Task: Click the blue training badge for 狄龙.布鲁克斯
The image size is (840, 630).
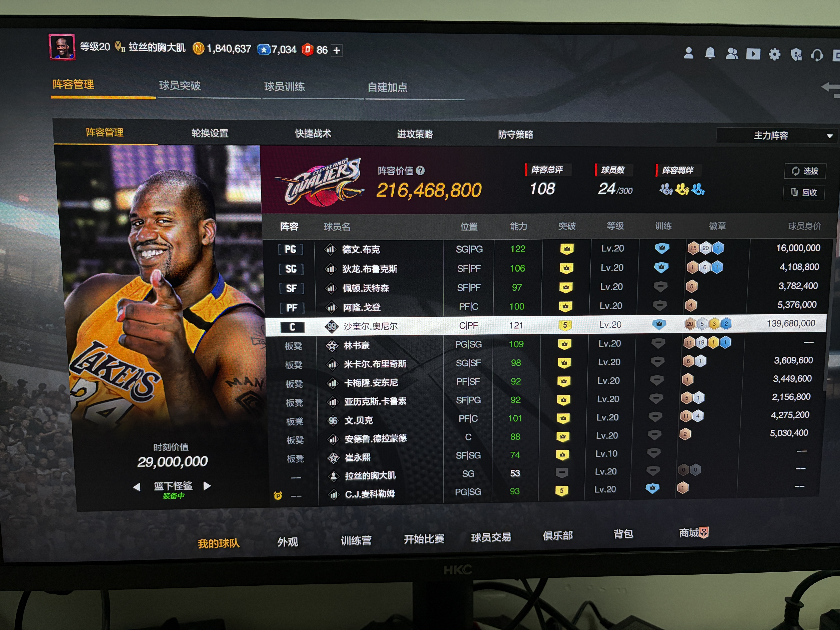Action: point(661,267)
